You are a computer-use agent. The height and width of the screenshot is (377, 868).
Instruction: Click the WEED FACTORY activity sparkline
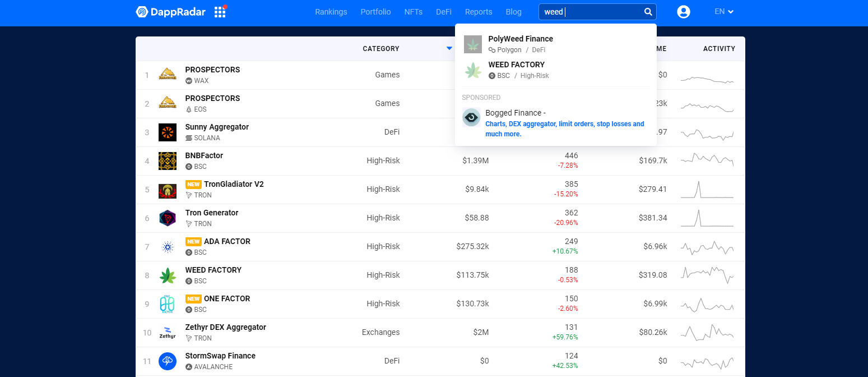[707, 274]
